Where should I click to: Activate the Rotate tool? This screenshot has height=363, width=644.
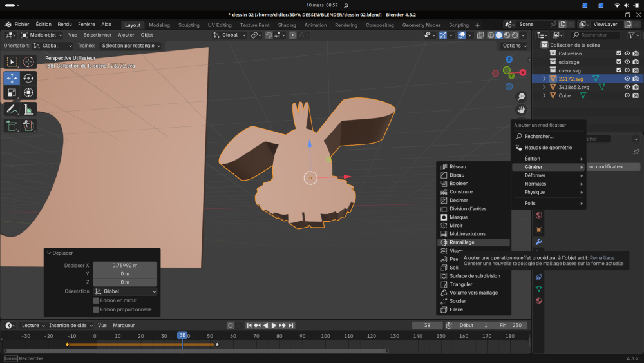(x=28, y=78)
